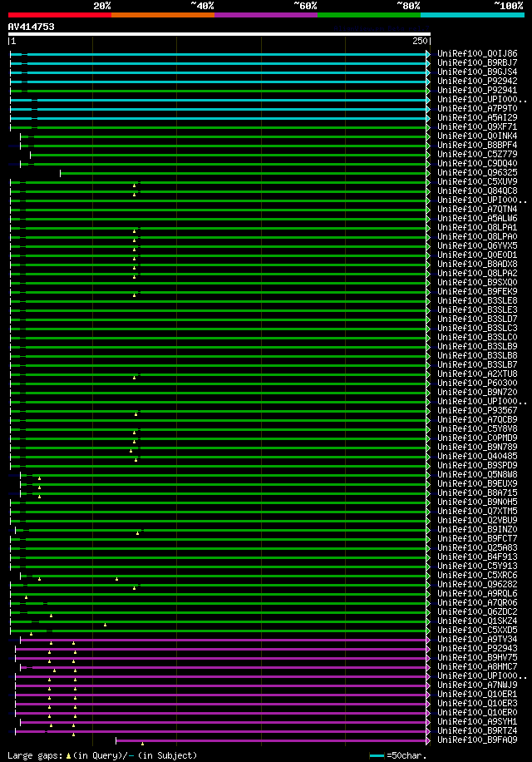This screenshot has width=532, height=762.
Task: Select hit label UniRef100_Q9XF71
Action: [477, 126]
